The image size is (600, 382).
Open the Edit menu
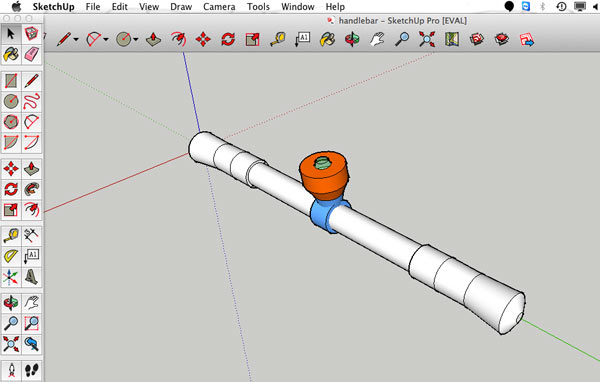(x=119, y=7)
